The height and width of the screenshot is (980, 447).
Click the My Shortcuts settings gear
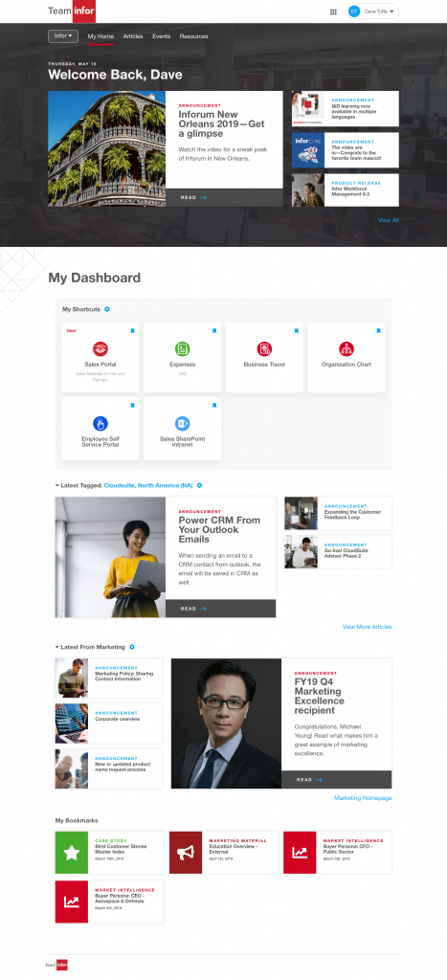click(x=107, y=309)
